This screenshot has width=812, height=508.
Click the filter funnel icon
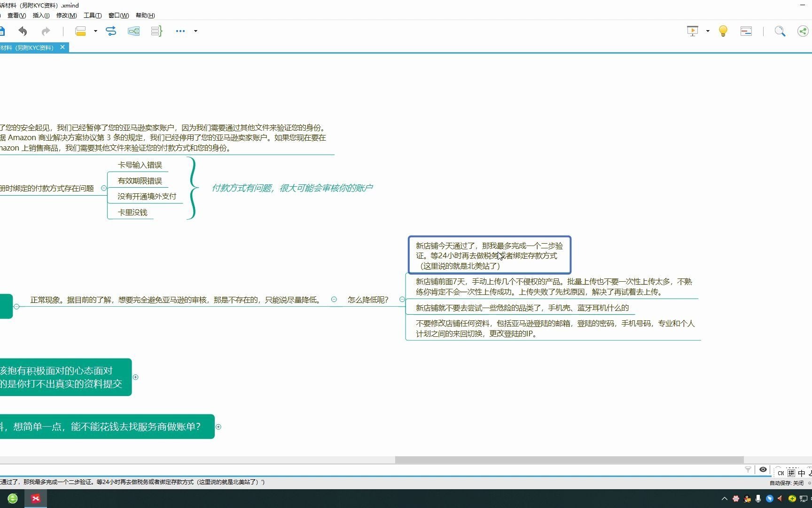(x=748, y=469)
